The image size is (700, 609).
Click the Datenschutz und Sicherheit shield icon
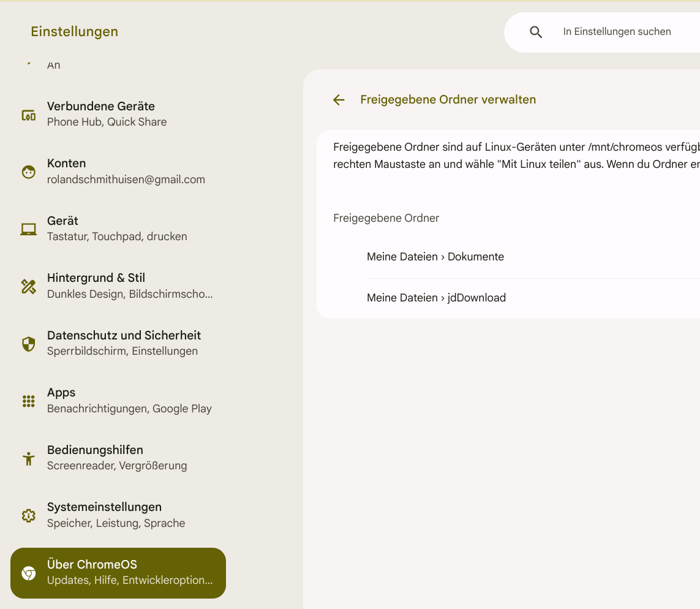click(x=28, y=344)
